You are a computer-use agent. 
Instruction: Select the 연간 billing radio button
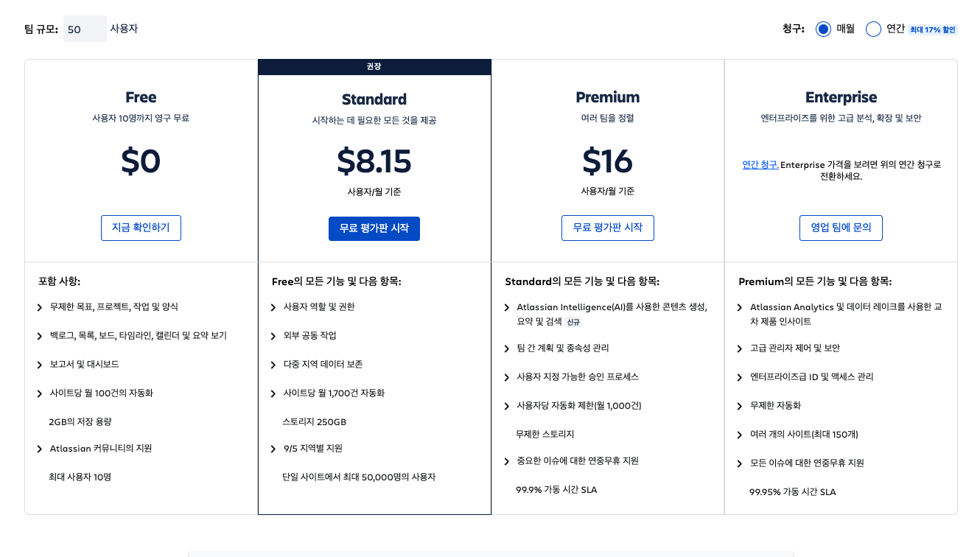[873, 29]
